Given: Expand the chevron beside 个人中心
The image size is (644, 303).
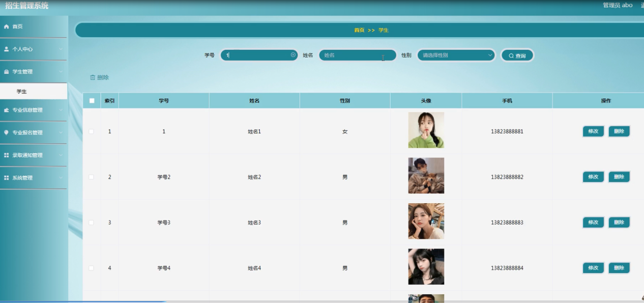Looking at the screenshot, I should coord(61,49).
